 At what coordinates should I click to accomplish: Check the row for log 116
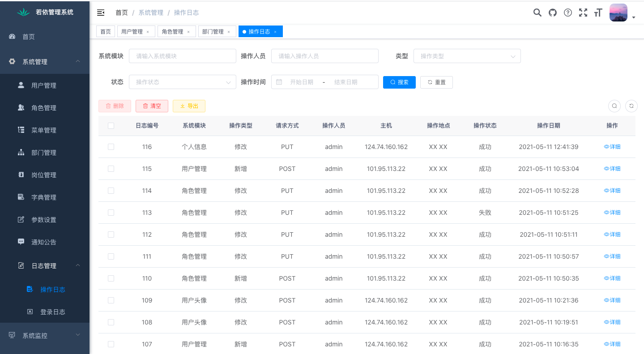click(111, 147)
